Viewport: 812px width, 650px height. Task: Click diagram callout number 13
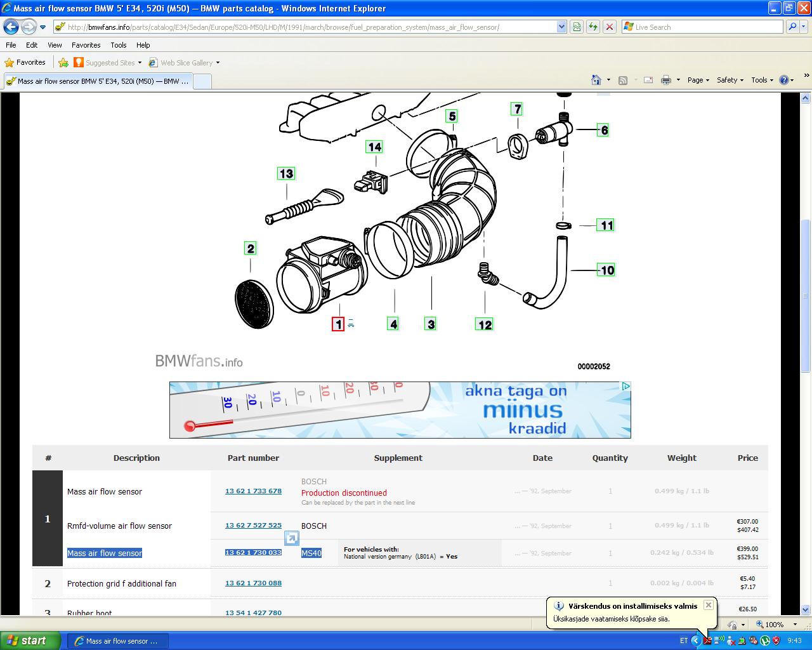tap(286, 173)
